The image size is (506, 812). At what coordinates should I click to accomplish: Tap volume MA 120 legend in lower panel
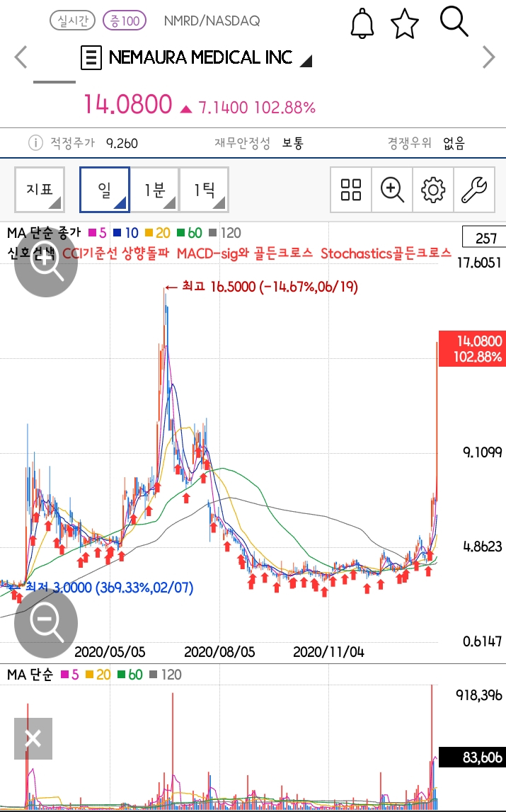coord(165,675)
